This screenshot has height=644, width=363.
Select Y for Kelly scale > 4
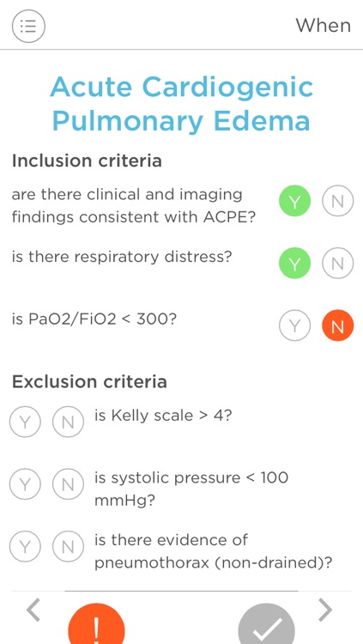coord(26,422)
